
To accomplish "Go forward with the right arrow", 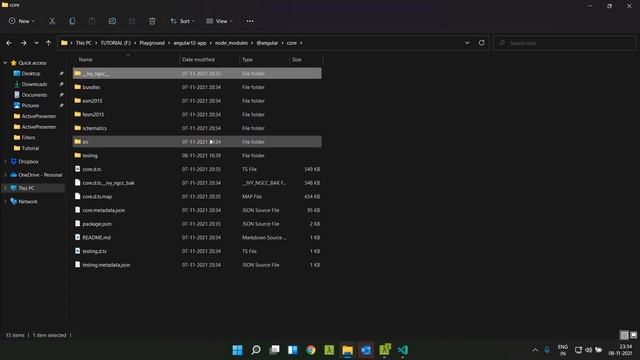I will tap(23, 43).
